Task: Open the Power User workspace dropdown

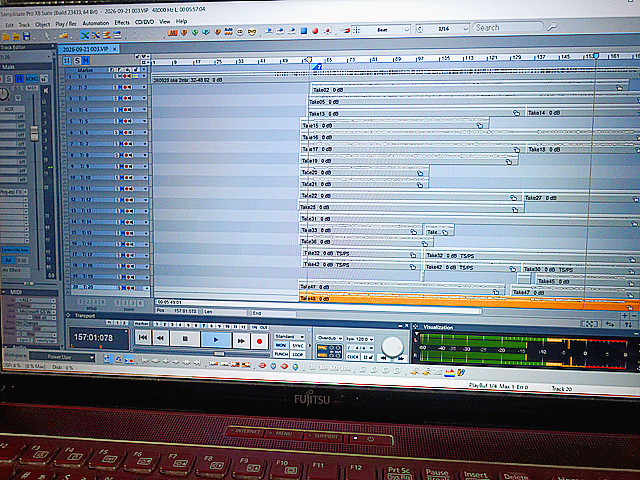Action: pyautogui.click(x=62, y=357)
